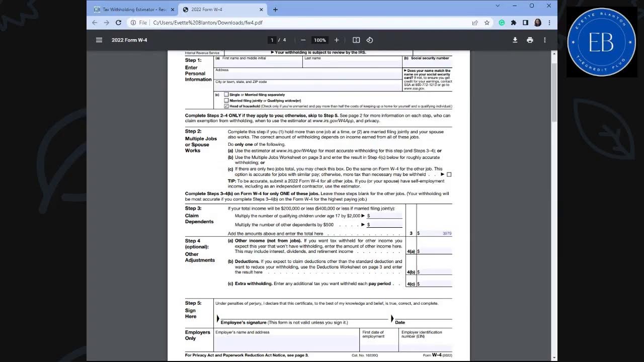Go back to the previous page
This screenshot has width=644, height=362.
point(95,23)
